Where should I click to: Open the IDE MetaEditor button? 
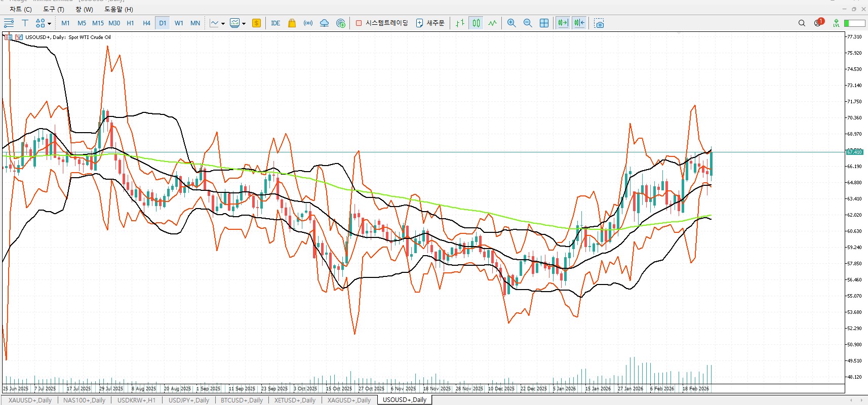275,23
